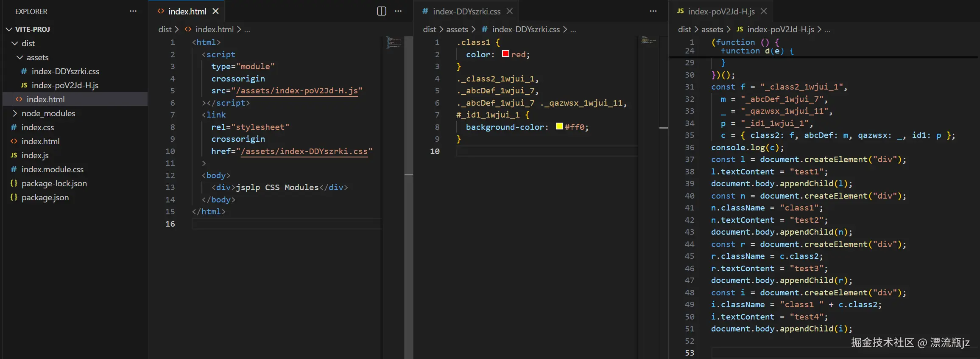Follow the /assets/index-DDYszrki.css href link
The height and width of the screenshot is (359, 980).
pyautogui.click(x=304, y=151)
